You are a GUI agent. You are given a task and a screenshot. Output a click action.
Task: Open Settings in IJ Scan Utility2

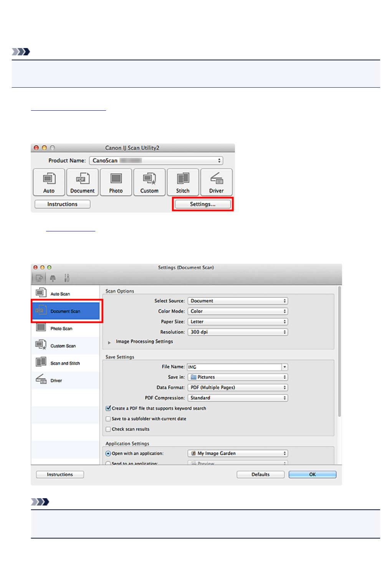pyautogui.click(x=203, y=204)
